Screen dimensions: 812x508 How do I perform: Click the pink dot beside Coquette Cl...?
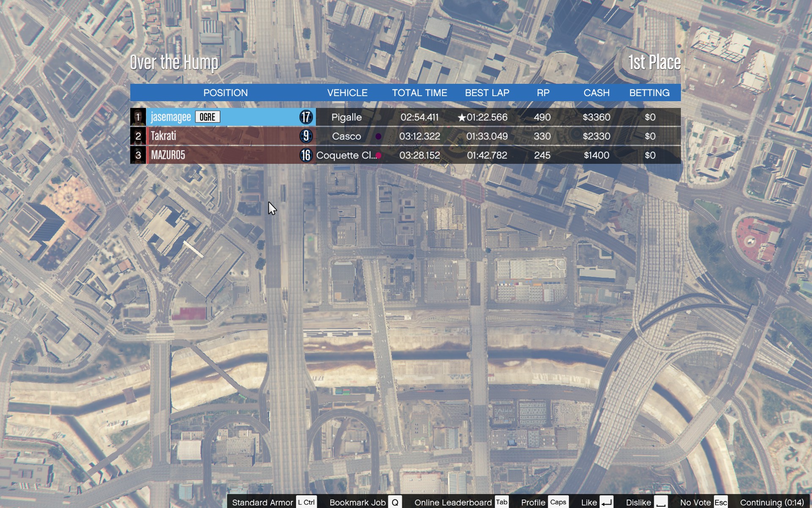click(379, 155)
